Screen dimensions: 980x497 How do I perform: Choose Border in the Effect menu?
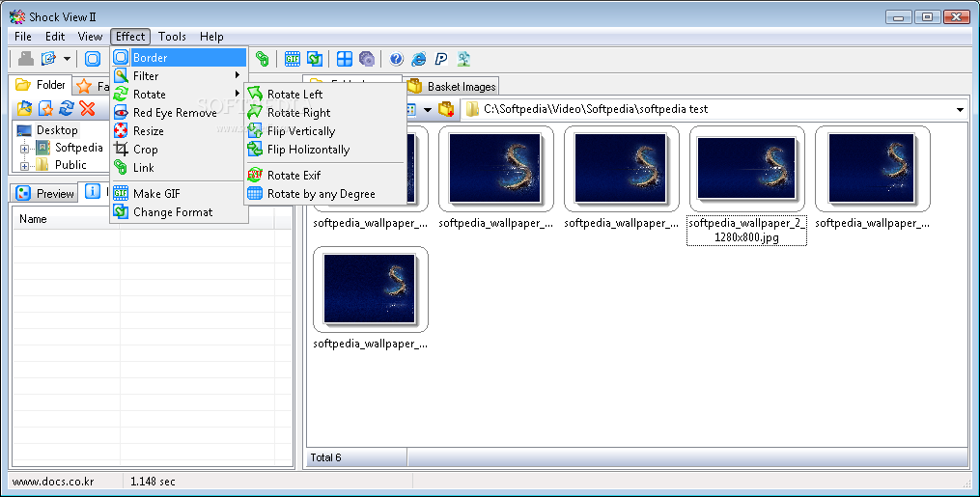coord(180,58)
